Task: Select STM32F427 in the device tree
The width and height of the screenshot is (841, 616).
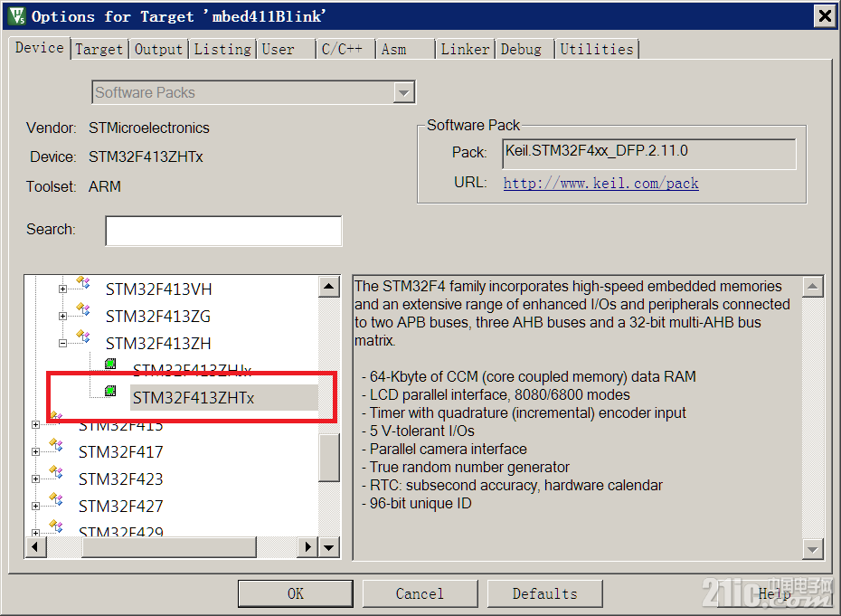Action: click(x=120, y=506)
